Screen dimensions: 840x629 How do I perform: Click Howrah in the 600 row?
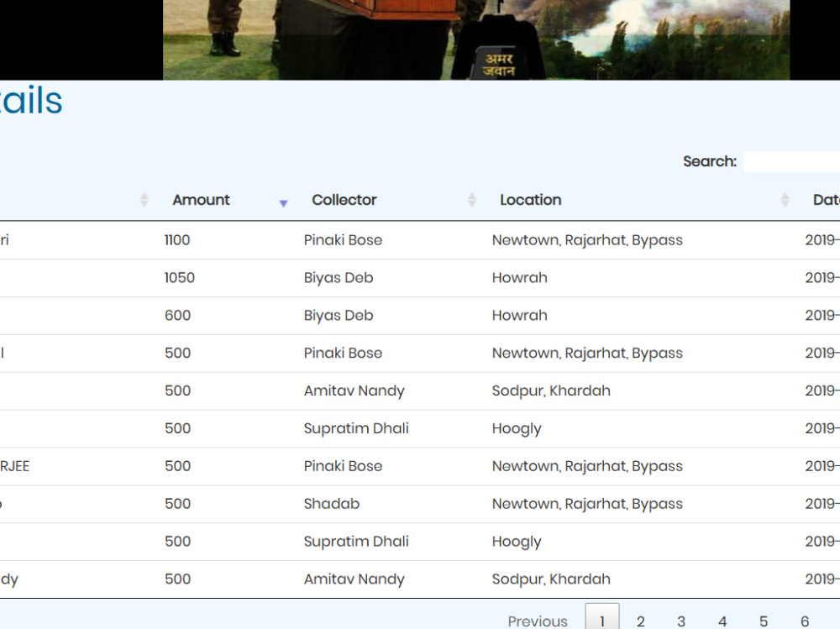click(520, 315)
